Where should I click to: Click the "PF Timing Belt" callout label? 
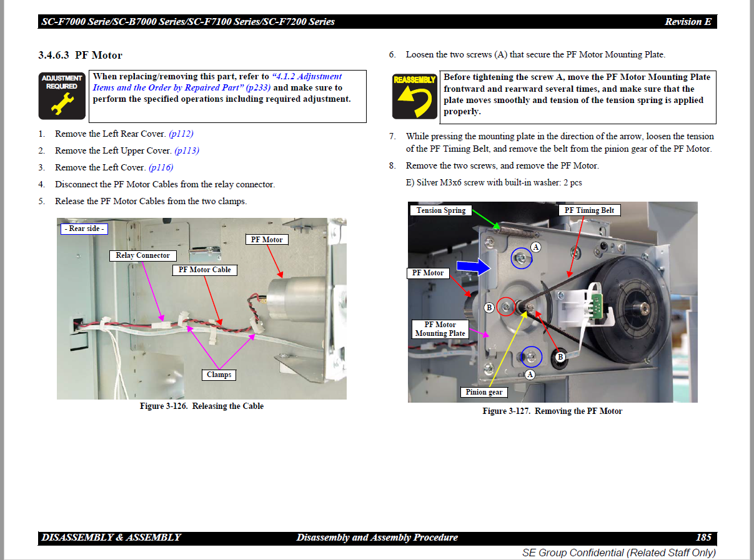[589, 210]
